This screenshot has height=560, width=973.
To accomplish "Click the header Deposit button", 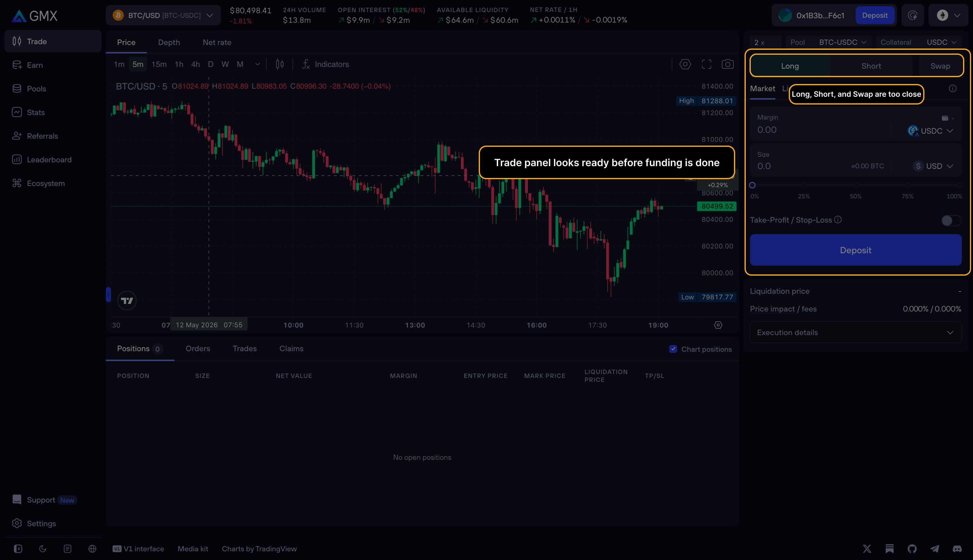I will (x=875, y=15).
